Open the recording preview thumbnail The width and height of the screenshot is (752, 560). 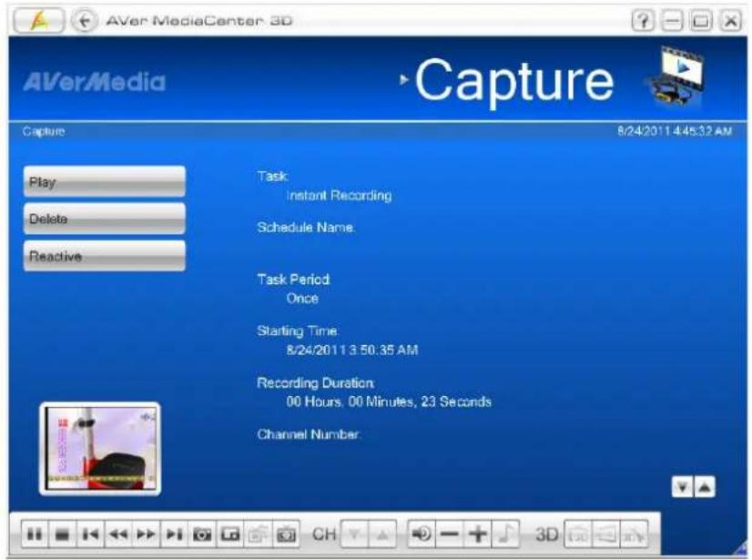click(100, 449)
